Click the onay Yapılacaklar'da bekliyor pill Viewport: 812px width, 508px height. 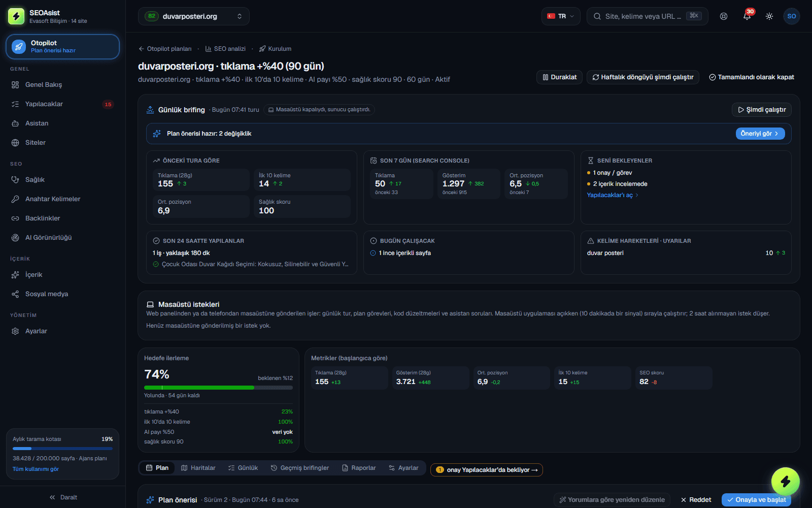pyautogui.click(x=487, y=470)
